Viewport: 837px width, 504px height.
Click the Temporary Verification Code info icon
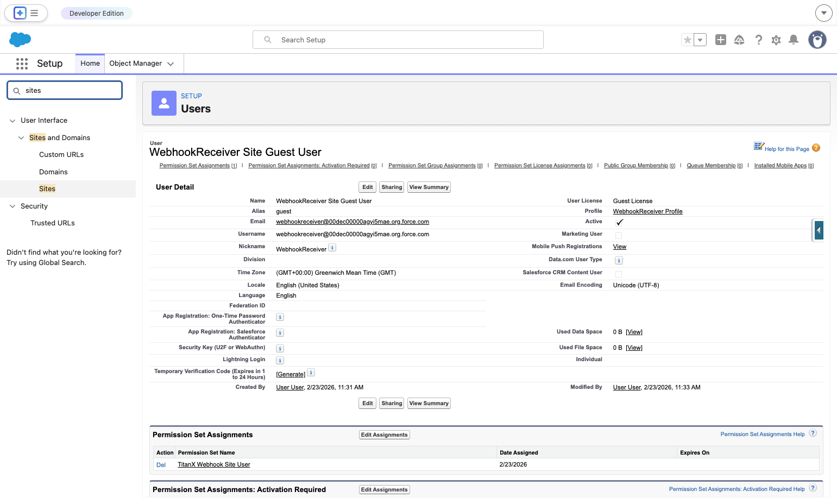(311, 373)
